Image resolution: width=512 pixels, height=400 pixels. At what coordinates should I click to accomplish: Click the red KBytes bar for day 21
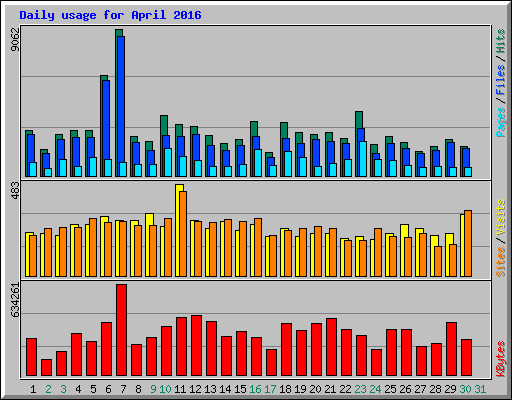331,347
